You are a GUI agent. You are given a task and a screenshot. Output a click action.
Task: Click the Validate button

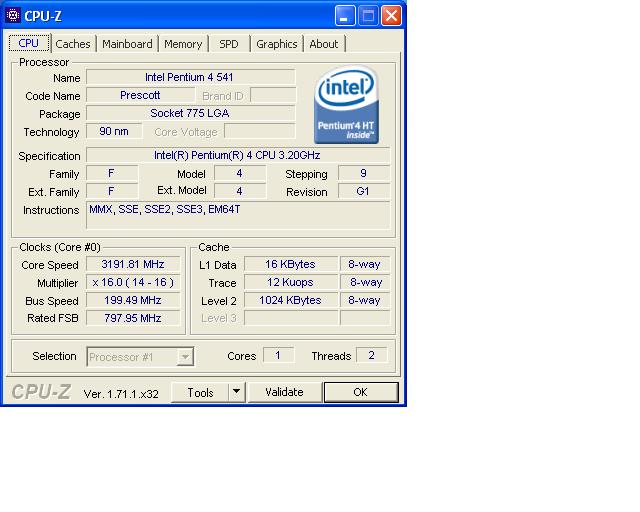pyautogui.click(x=284, y=392)
